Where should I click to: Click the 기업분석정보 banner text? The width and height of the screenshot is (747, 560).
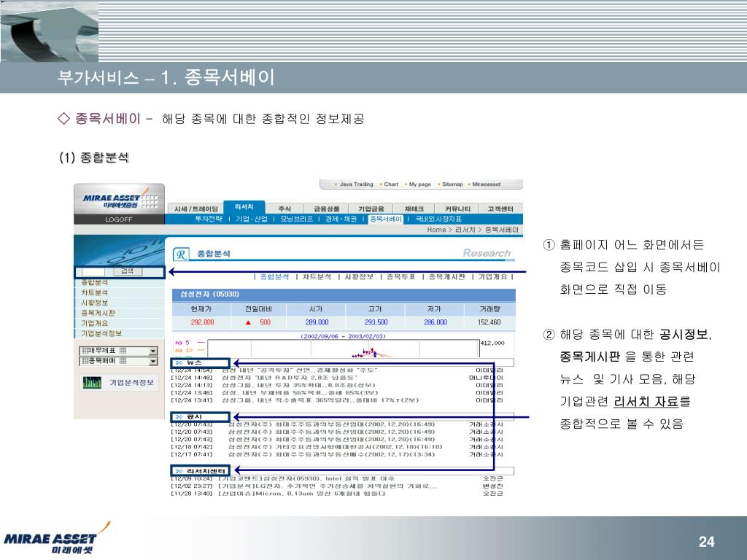tap(131, 382)
